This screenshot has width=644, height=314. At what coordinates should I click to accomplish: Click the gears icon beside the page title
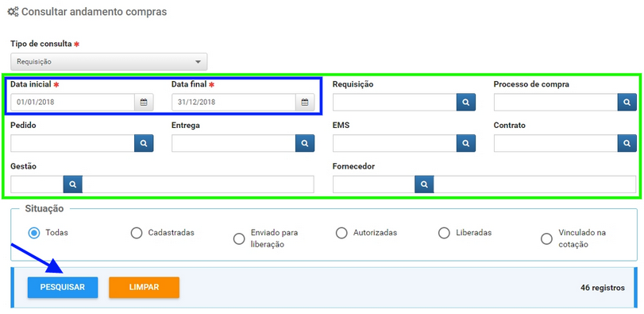[13, 12]
